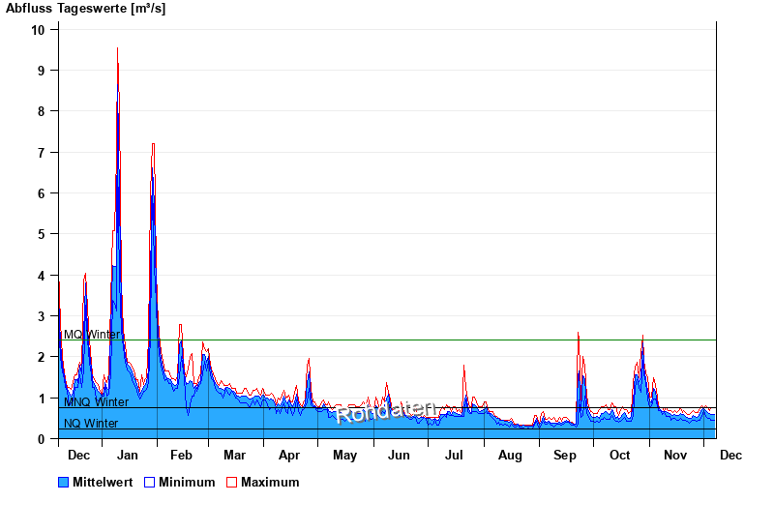The height and width of the screenshot is (532, 774).
Task: Click the y-axis value 10
Action: tap(38, 30)
